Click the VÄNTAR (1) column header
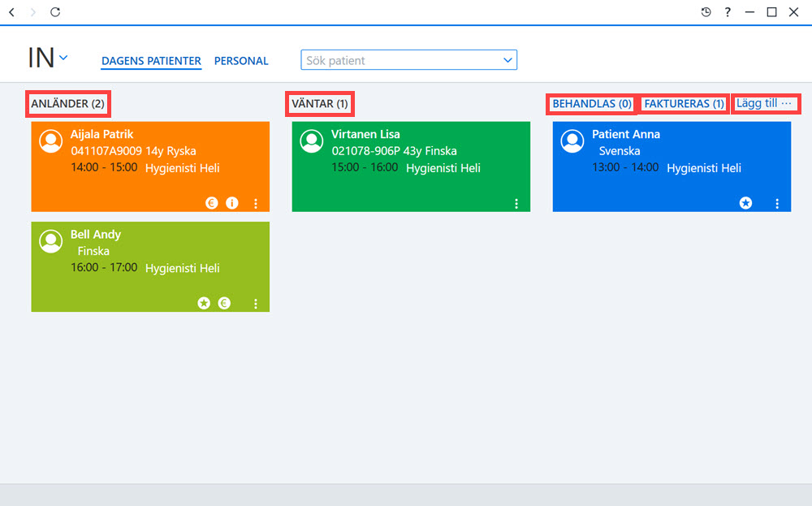Image resolution: width=812 pixels, height=506 pixels. point(319,104)
